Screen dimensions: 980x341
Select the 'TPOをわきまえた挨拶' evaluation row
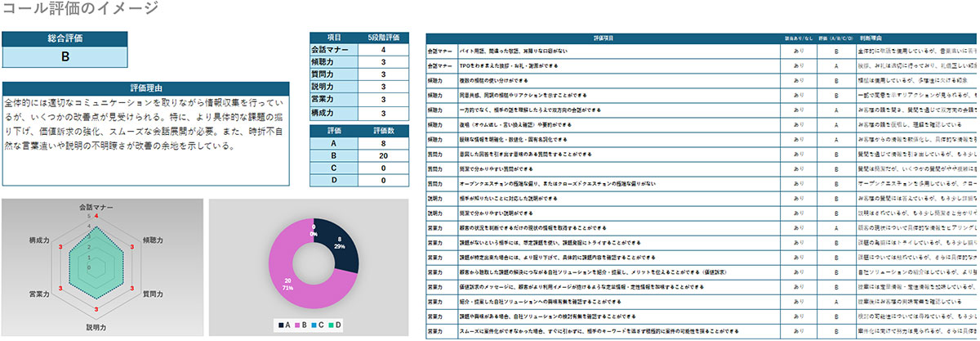tap(604, 65)
